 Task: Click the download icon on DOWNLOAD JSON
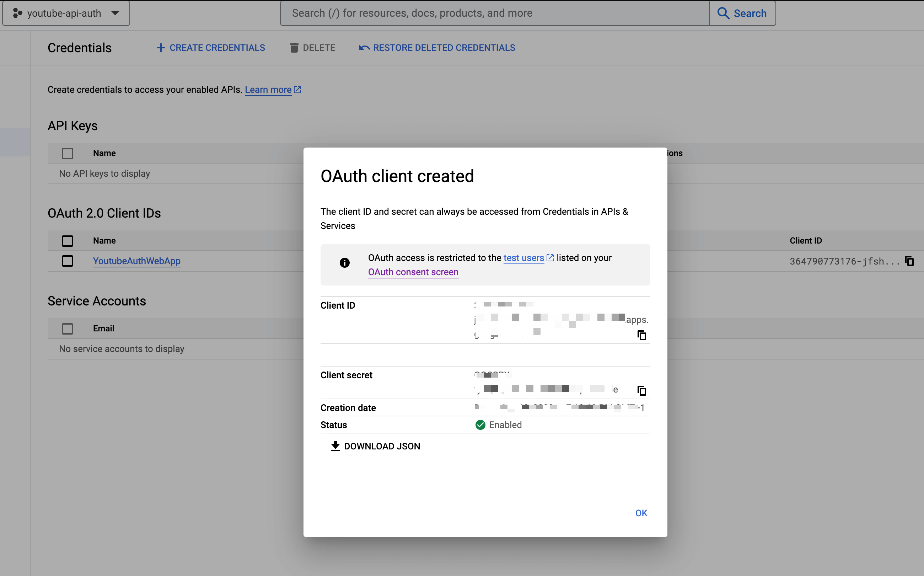335,446
